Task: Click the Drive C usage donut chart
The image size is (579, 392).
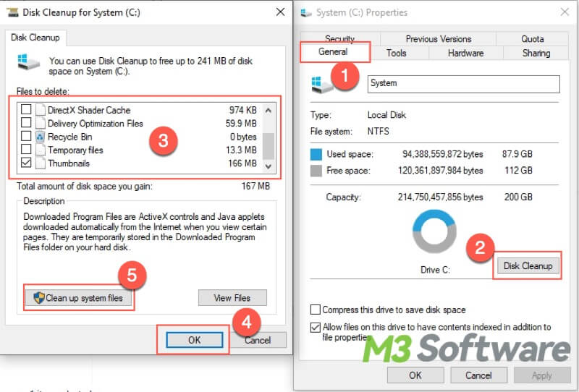Action: point(435,231)
